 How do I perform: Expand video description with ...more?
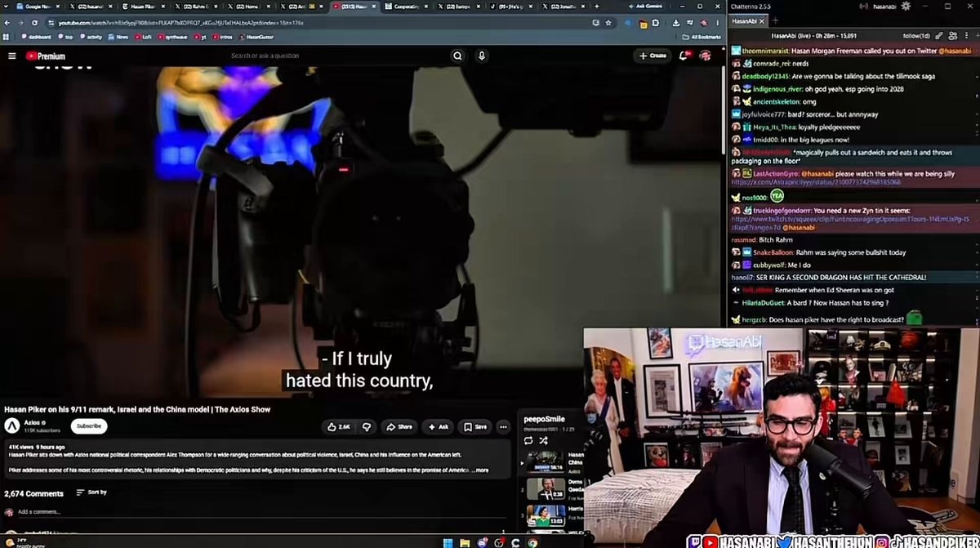click(x=480, y=470)
